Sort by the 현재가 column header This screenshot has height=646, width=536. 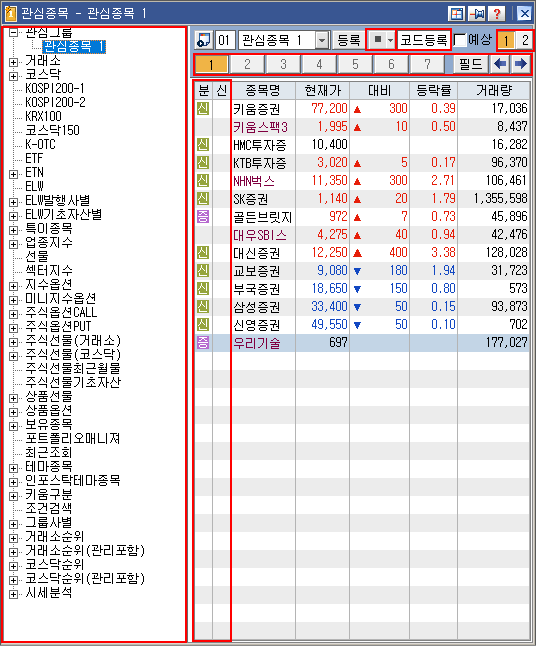323,90
